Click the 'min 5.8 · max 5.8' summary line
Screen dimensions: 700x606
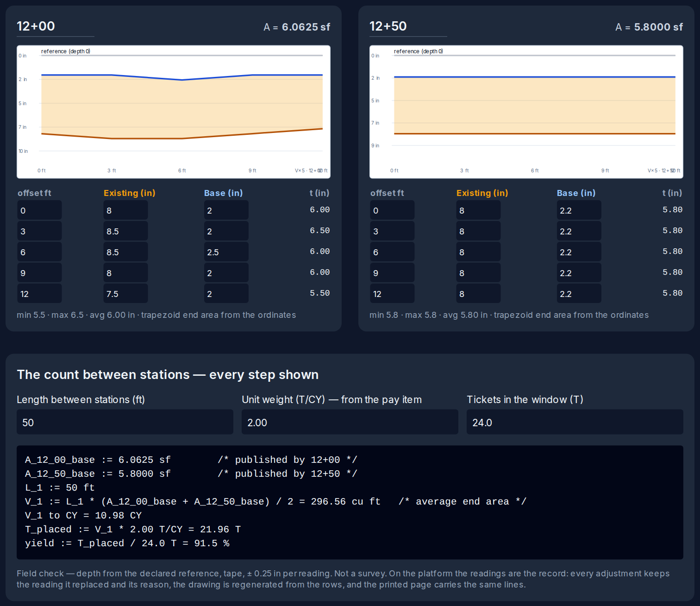pos(509,315)
